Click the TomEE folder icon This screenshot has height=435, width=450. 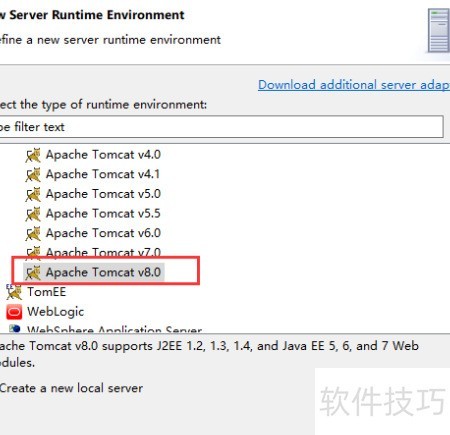pos(14,292)
